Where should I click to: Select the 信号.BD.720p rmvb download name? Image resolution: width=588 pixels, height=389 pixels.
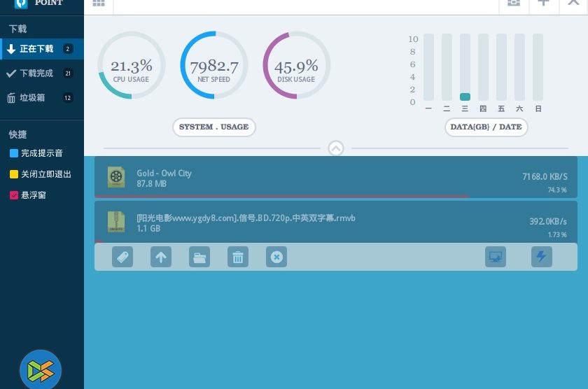(246, 218)
